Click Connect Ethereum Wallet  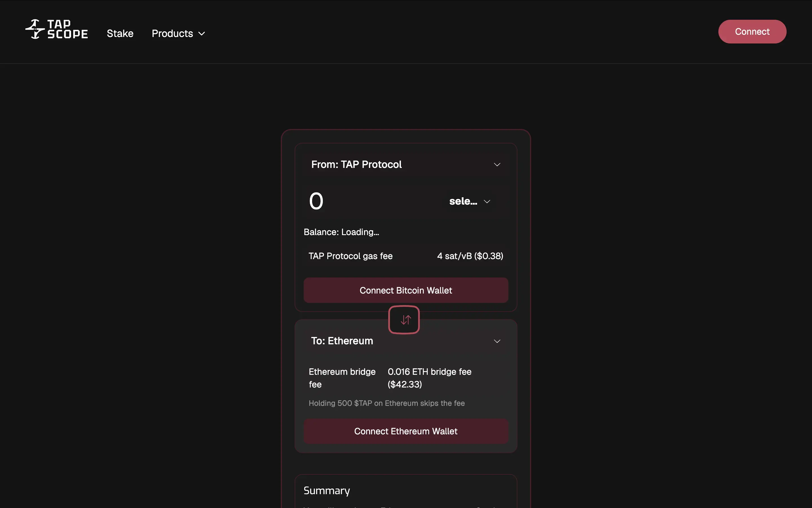pos(406,431)
